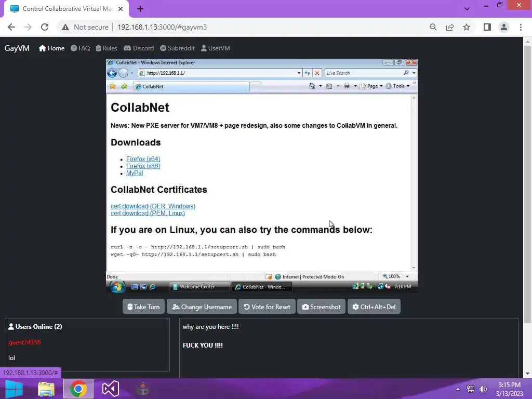Image resolution: width=532 pixels, height=399 pixels.
Task: Open the Firefox (x86) download link
Action: click(143, 166)
